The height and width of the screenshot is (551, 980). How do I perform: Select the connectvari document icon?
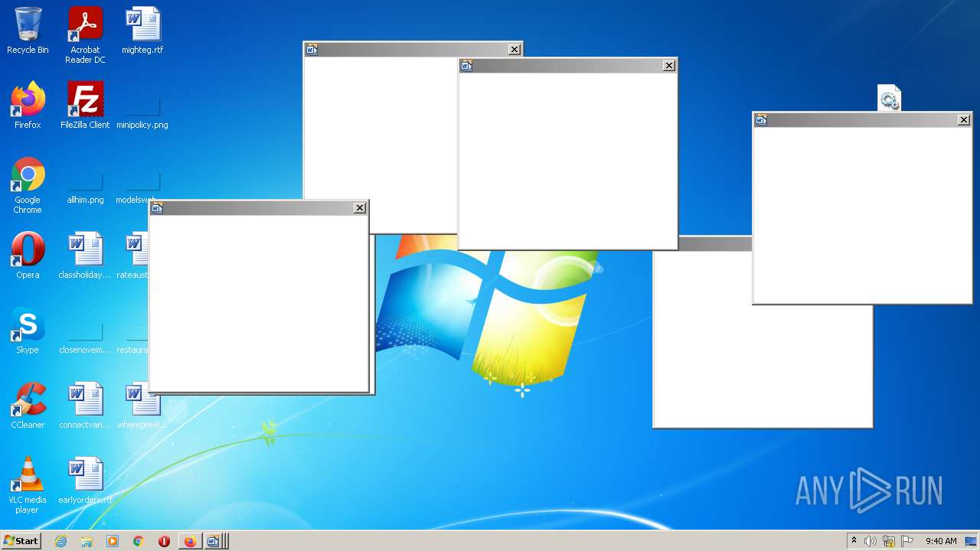coord(85,406)
